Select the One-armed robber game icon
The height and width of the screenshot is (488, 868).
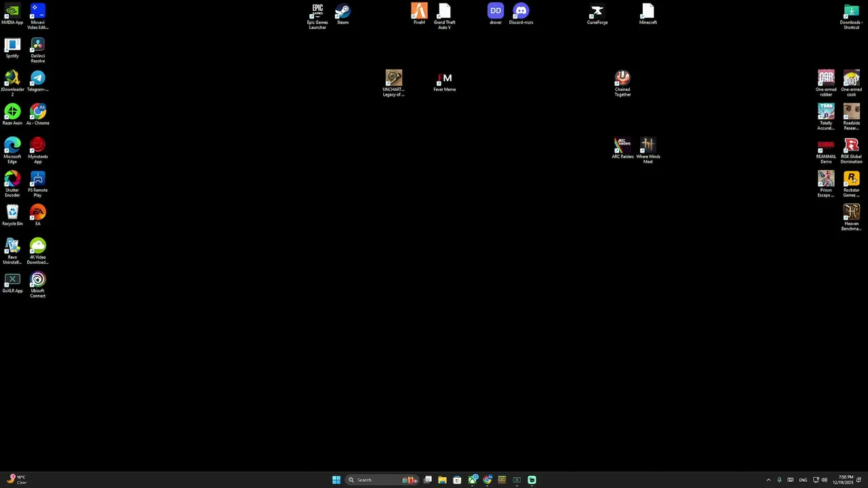826,83
